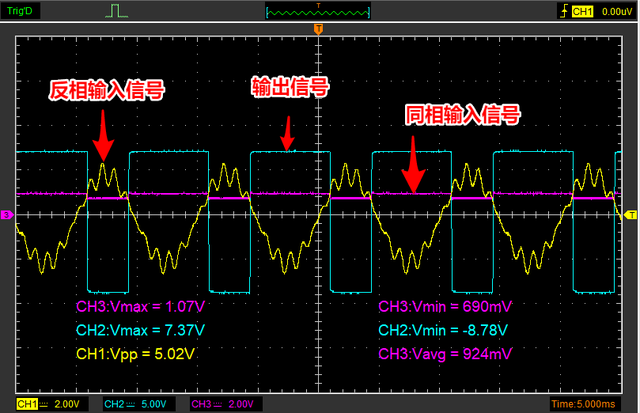Click the Trig'D trigger status indicator
Viewport: 640px width, 413px height.
pyautogui.click(x=28, y=11)
